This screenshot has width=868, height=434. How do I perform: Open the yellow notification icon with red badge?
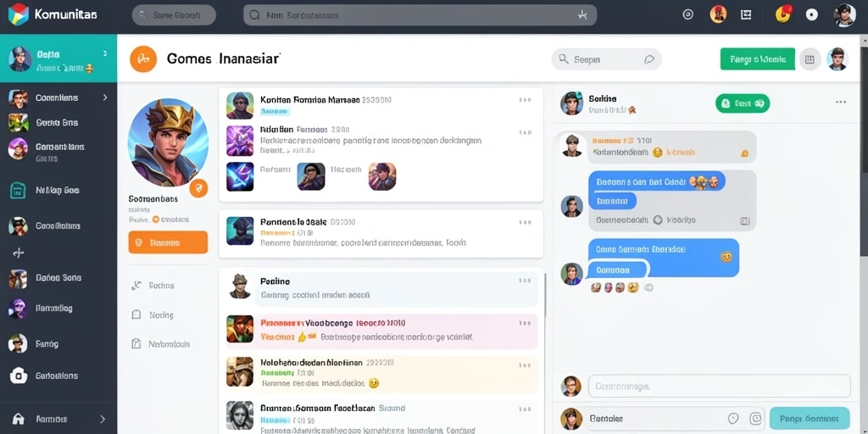783,14
